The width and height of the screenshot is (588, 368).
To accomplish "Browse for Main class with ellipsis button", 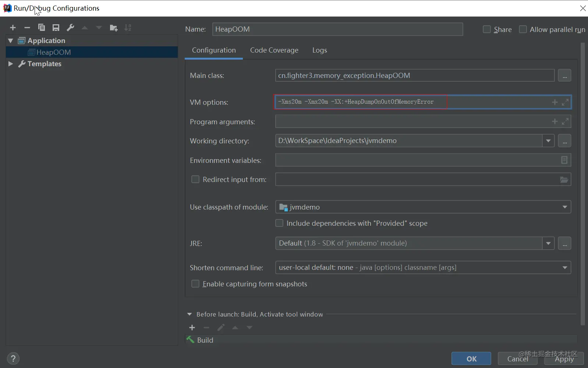I will pos(564,75).
